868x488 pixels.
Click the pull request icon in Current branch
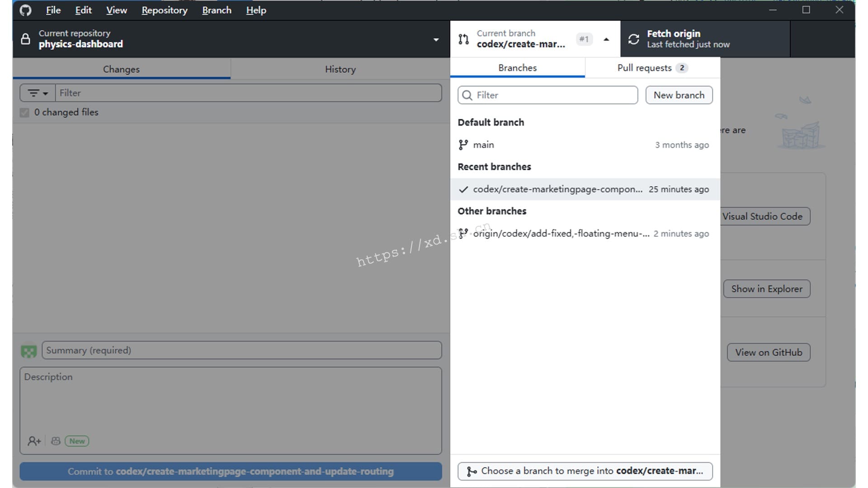point(463,39)
